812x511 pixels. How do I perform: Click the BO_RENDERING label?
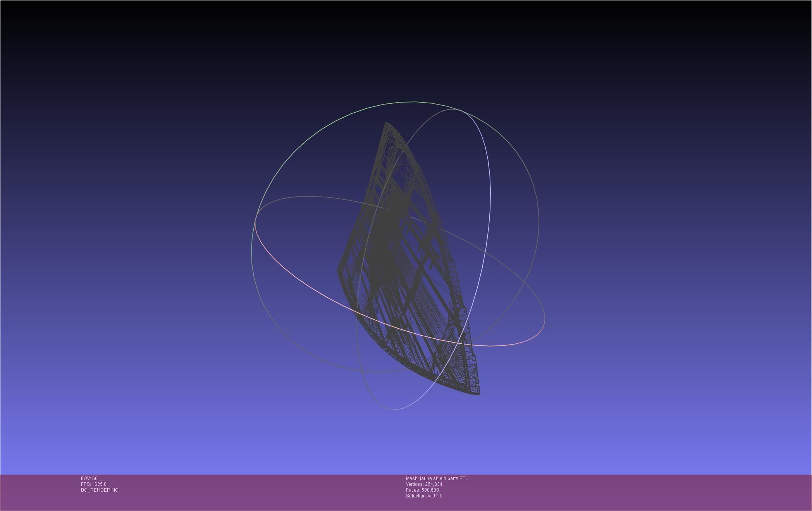tap(100, 490)
